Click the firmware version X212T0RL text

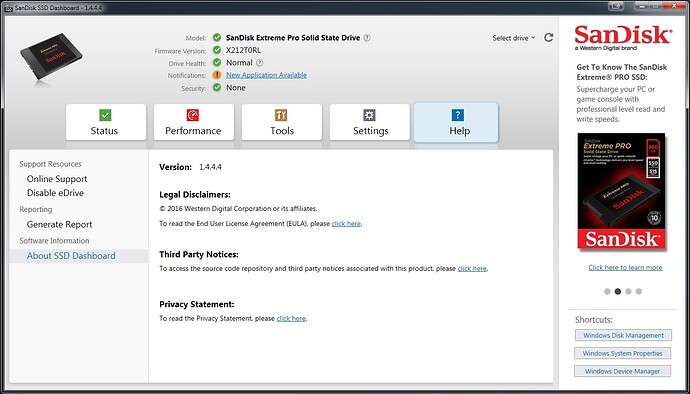point(243,50)
